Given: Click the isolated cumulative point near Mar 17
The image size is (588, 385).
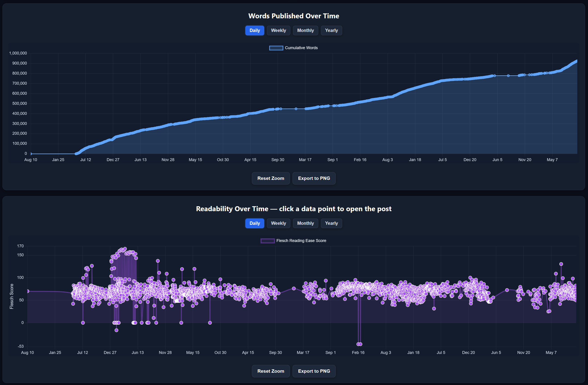Looking at the screenshot, I should (x=296, y=109).
